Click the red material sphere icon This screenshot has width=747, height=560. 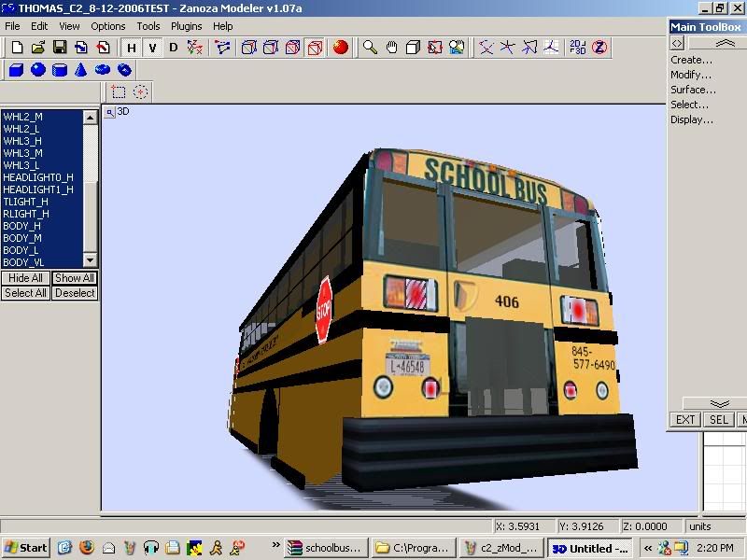[x=341, y=47]
